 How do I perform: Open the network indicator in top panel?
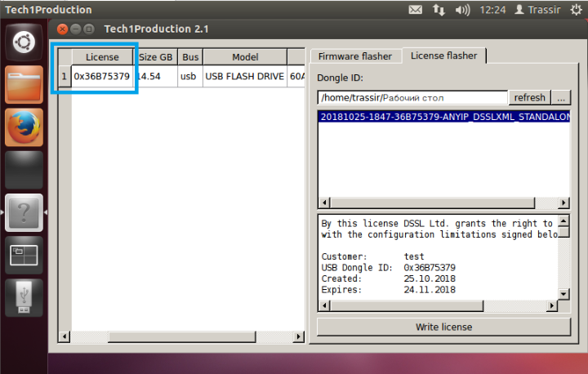(439, 10)
